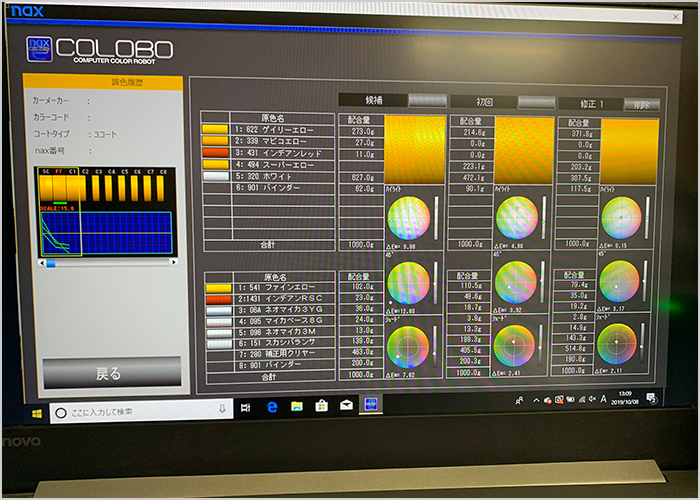Click the blue scrollbar thumb under the chart
Viewport: 700px width, 500px height.
coord(51,263)
